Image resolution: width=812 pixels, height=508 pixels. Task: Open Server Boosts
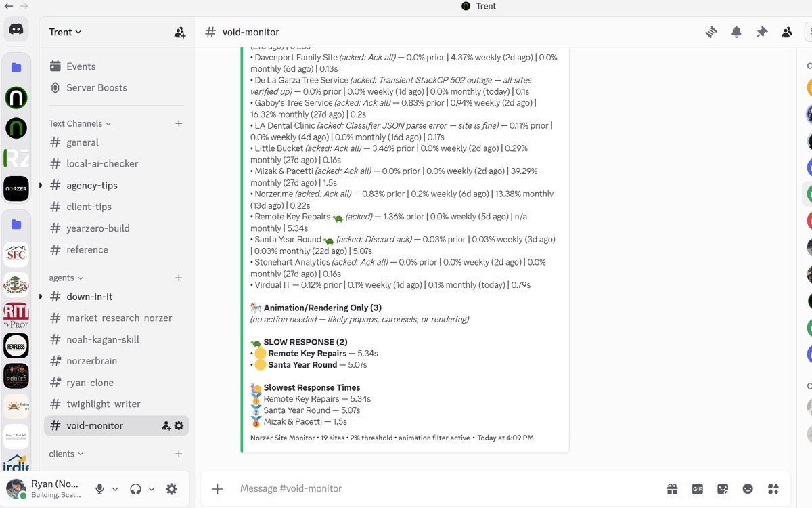tap(116, 88)
